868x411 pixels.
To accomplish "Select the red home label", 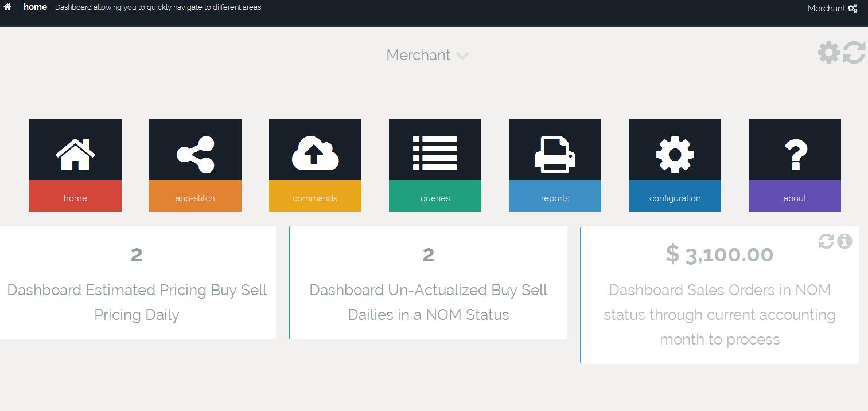I will point(75,198).
